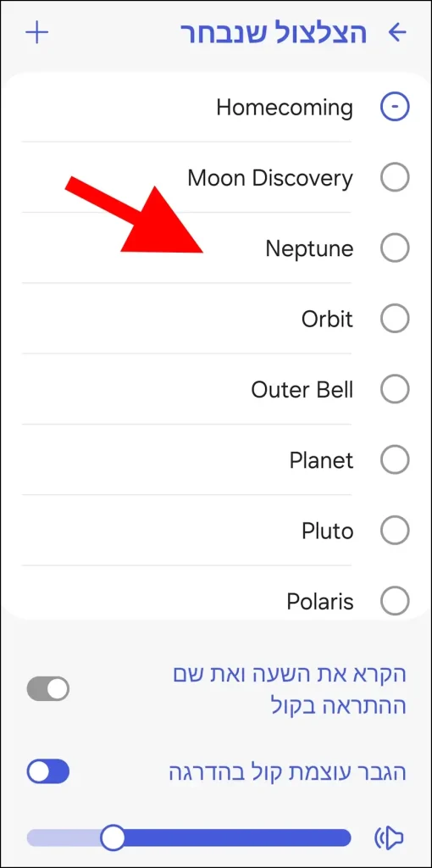The image size is (432, 868).
Task: Click the Orbit ringtone label
Action: 327,319
